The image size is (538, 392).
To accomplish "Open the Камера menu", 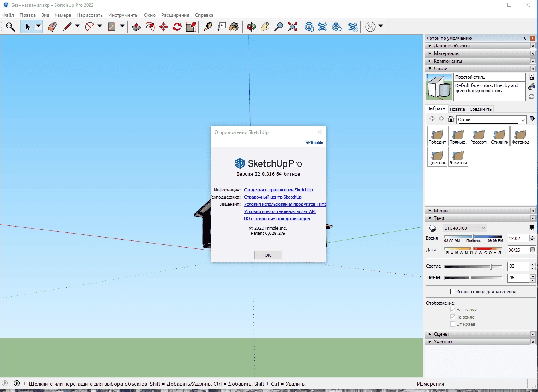I will pos(63,15).
